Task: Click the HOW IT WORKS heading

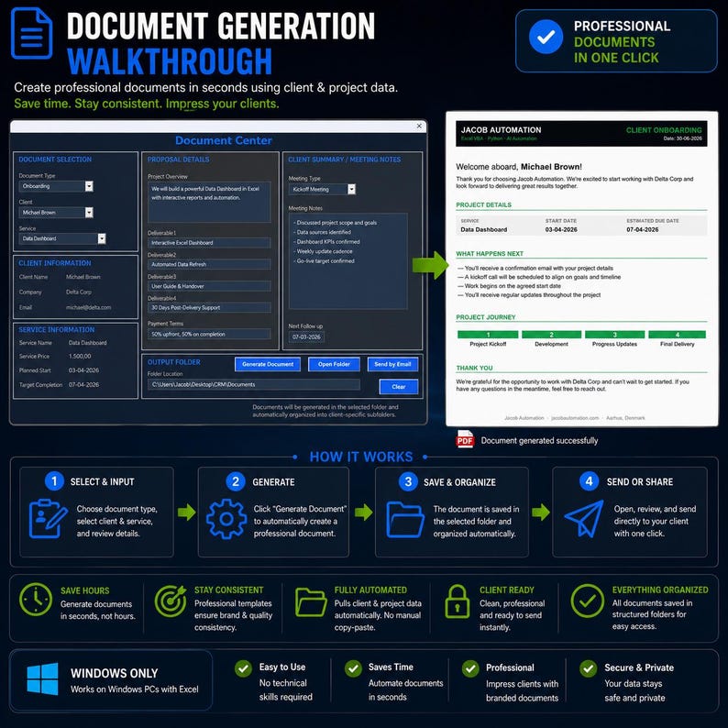Action: (360, 457)
